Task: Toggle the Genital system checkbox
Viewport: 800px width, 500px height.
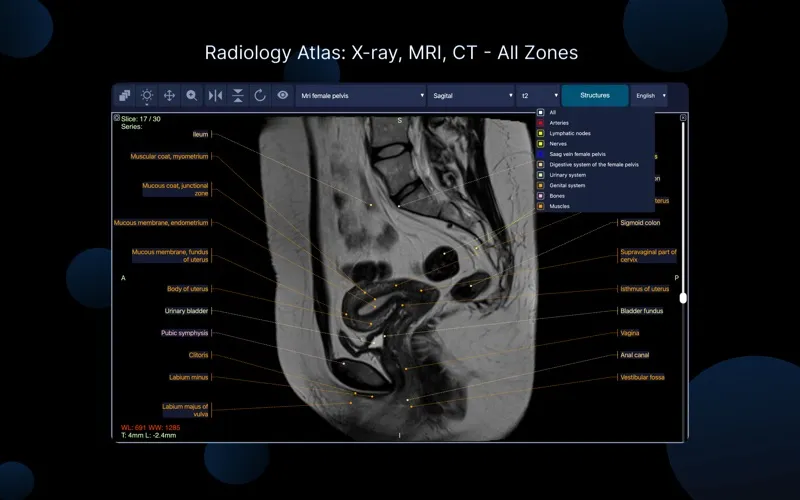Action: [x=541, y=186]
